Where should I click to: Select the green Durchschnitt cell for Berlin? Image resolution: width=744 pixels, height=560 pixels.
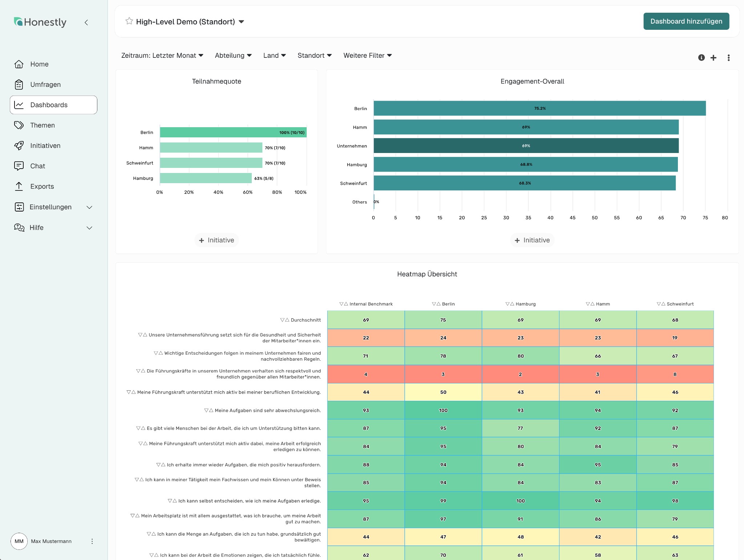(x=443, y=320)
